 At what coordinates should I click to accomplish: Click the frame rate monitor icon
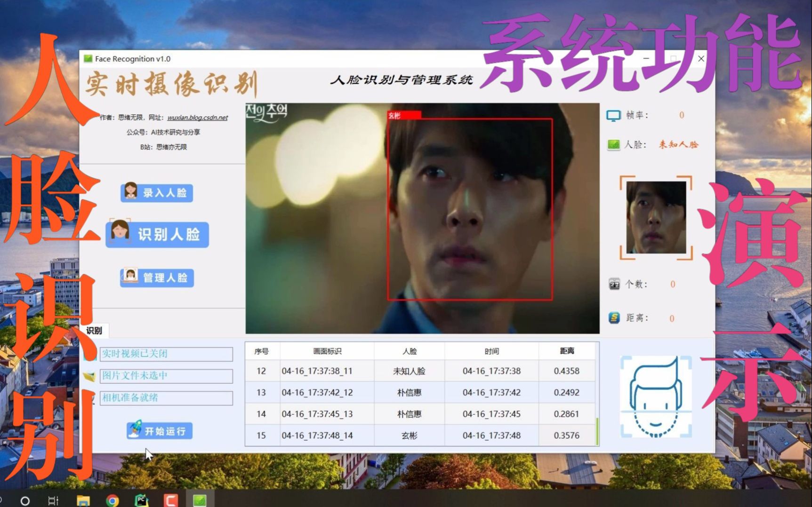[613, 116]
